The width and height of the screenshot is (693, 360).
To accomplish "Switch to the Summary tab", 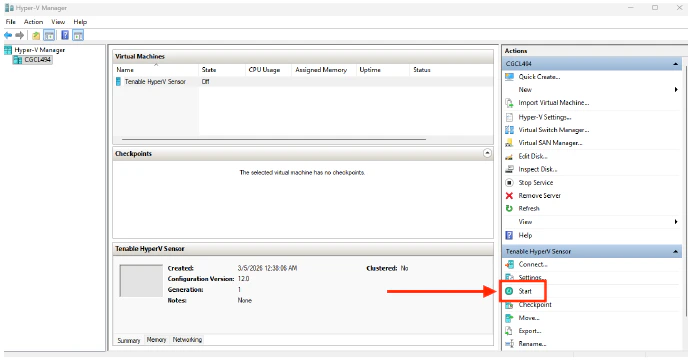I will coord(129,340).
